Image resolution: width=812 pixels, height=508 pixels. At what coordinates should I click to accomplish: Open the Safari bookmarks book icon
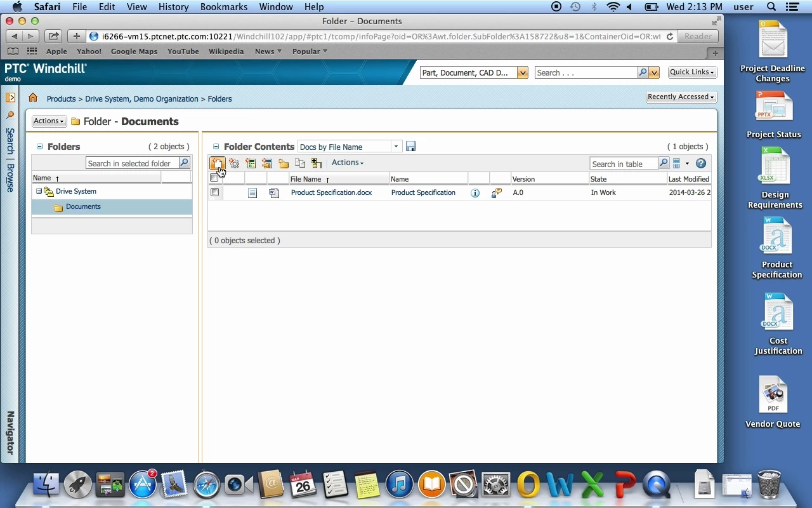coord(13,51)
